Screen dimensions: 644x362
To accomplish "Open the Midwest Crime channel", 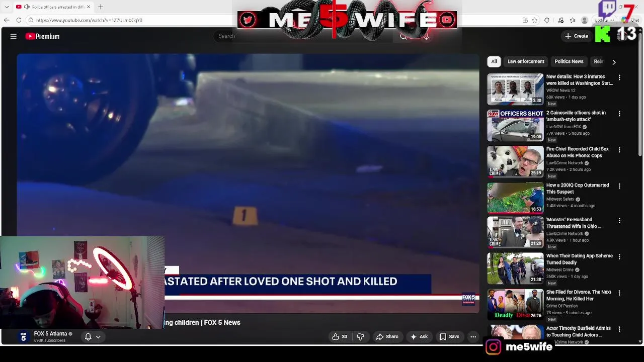I will pyautogui.click(x=559, y=269).
